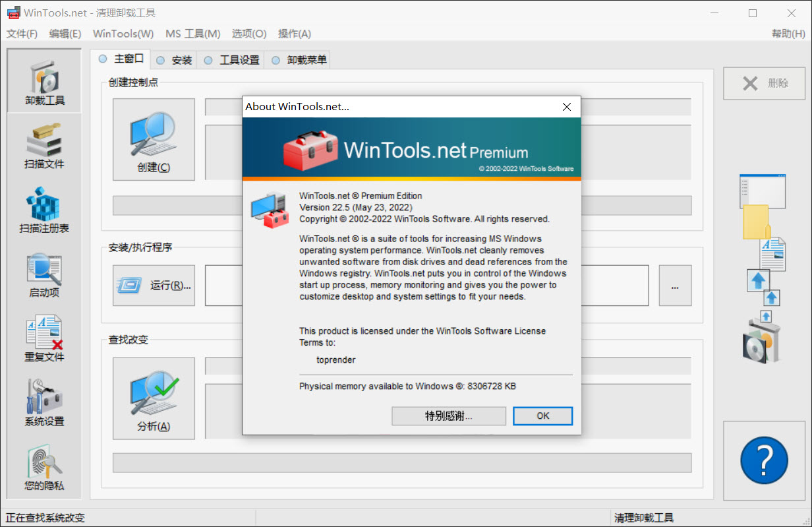Open the 卸載工具 uninstaller tool in sidebar
This screenshot has width=812, height=527.
click(44, 82)
